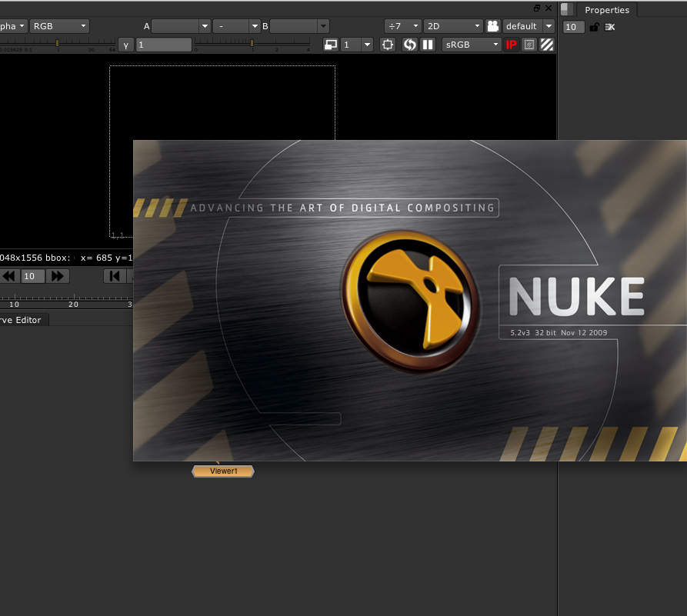The image size is (687, 616).
Task: Toggle the Properties lock icon
Action: 594,27
